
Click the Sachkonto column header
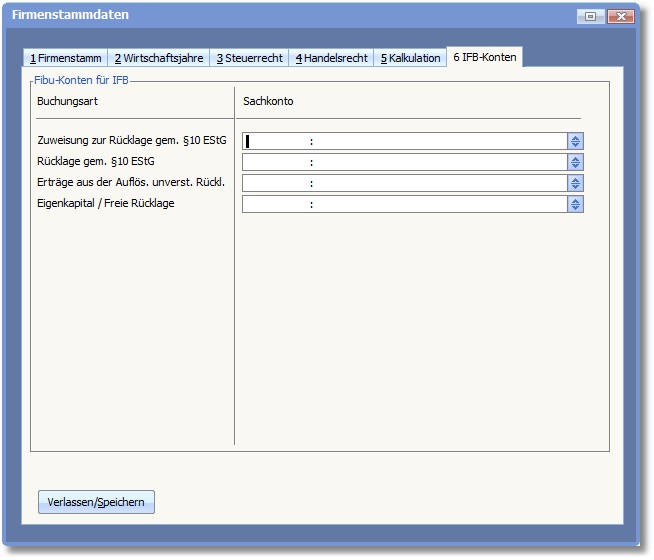[x=268, y=102]
